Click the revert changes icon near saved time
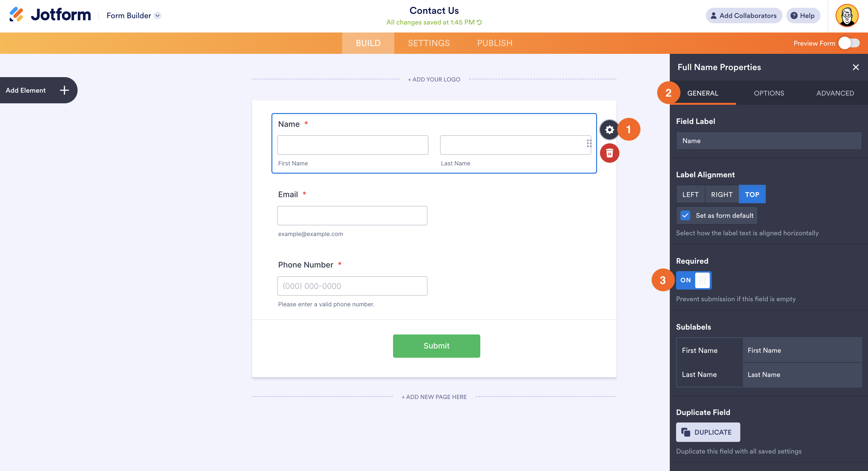This screenshot has width=868, height=471. [x=480, y=22]
